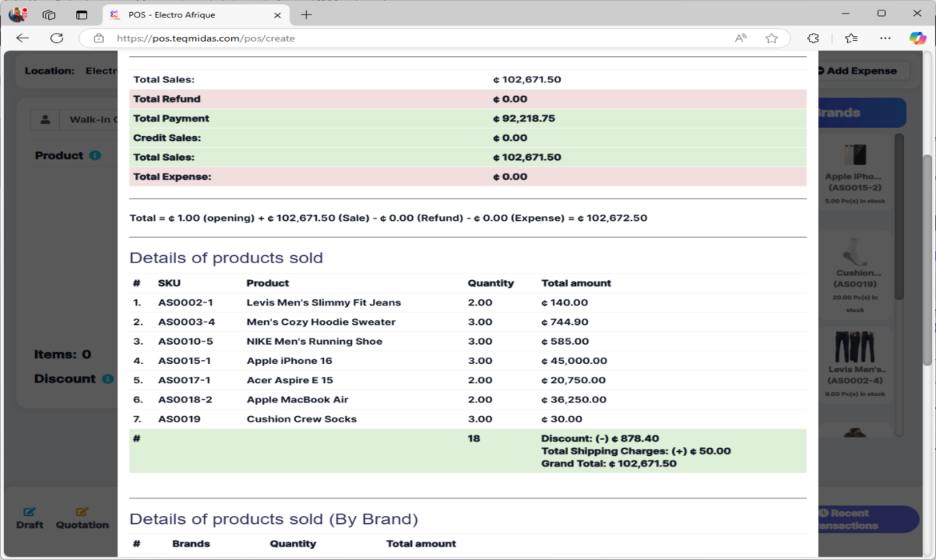The image size is (936, 560).
Task: Add page to favorites with star icon
Action: pos(771,38)
